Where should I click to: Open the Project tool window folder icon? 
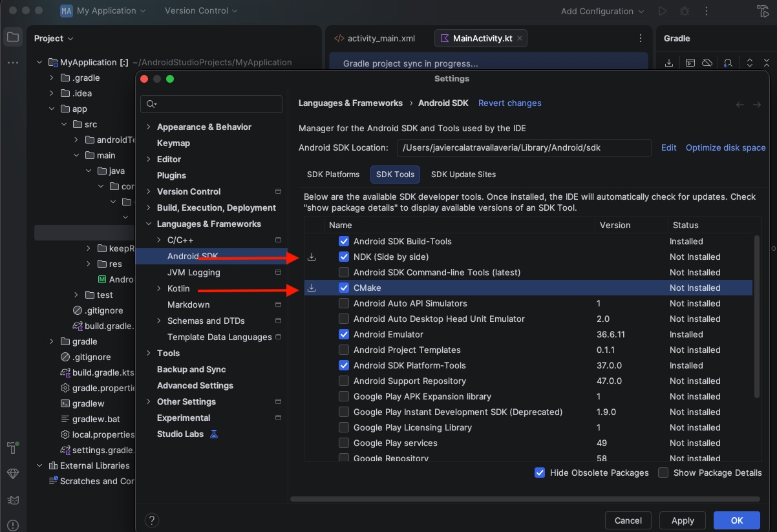[13, 37]
